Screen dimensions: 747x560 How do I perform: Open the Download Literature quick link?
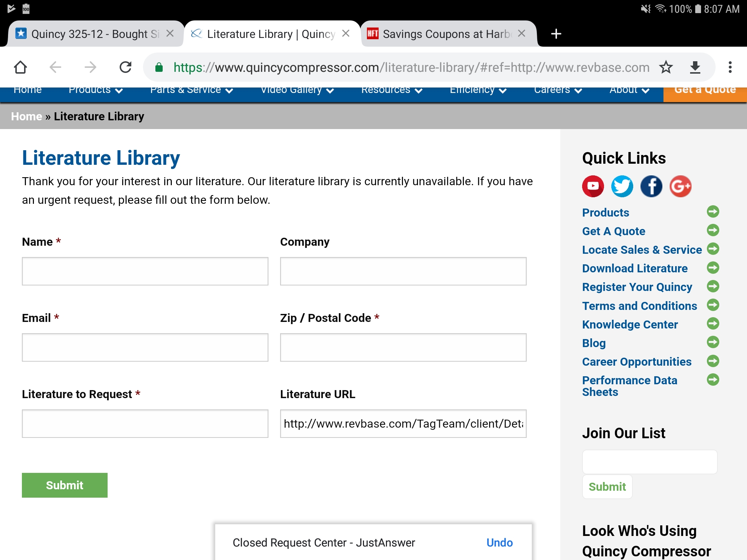tap(635, 268)
